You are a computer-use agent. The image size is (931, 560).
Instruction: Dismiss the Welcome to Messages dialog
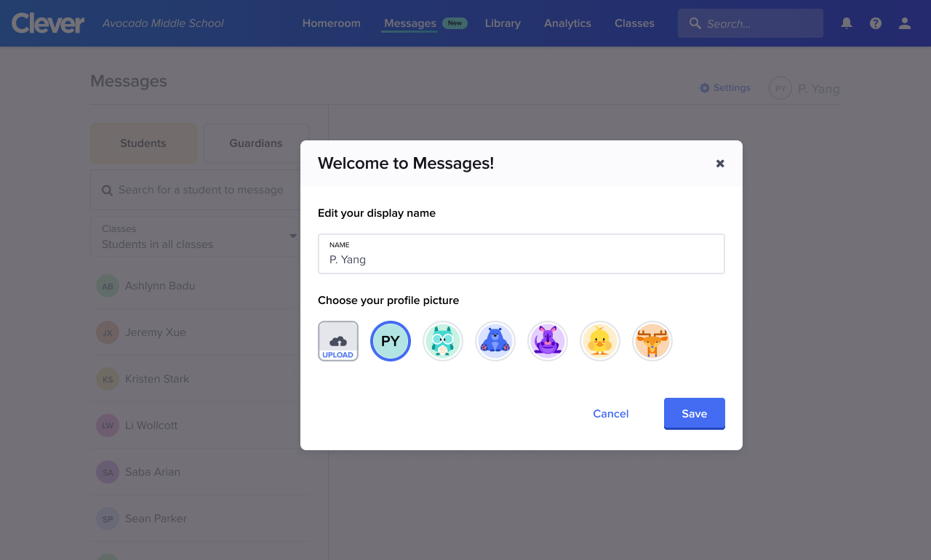coord(720,163)
